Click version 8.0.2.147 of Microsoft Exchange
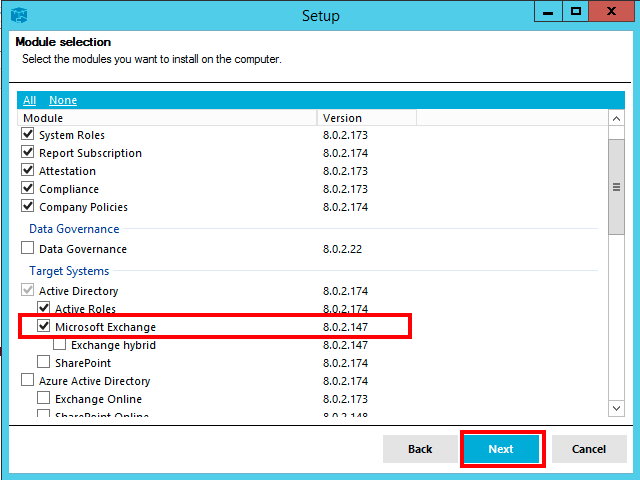640x480 pixels. (x=345, y=327)
